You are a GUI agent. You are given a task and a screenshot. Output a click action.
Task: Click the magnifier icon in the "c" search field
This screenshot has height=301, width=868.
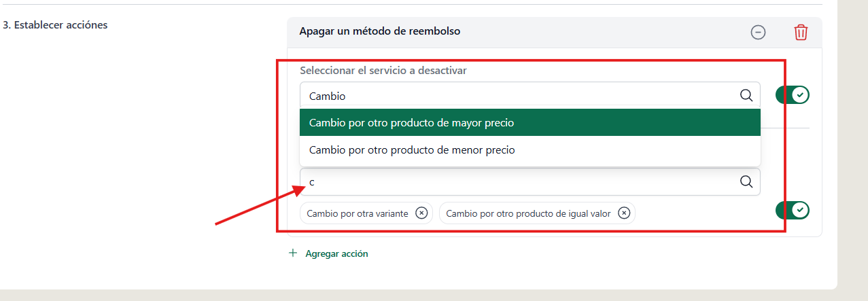click(746, 181)
